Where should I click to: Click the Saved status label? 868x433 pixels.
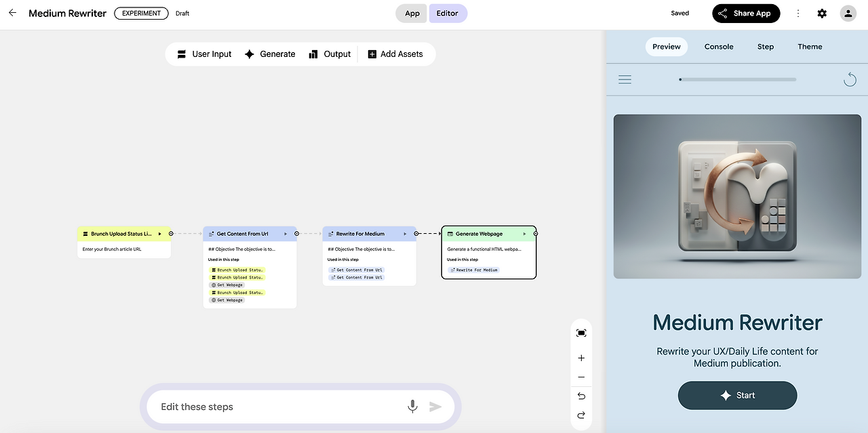point(680,14)
